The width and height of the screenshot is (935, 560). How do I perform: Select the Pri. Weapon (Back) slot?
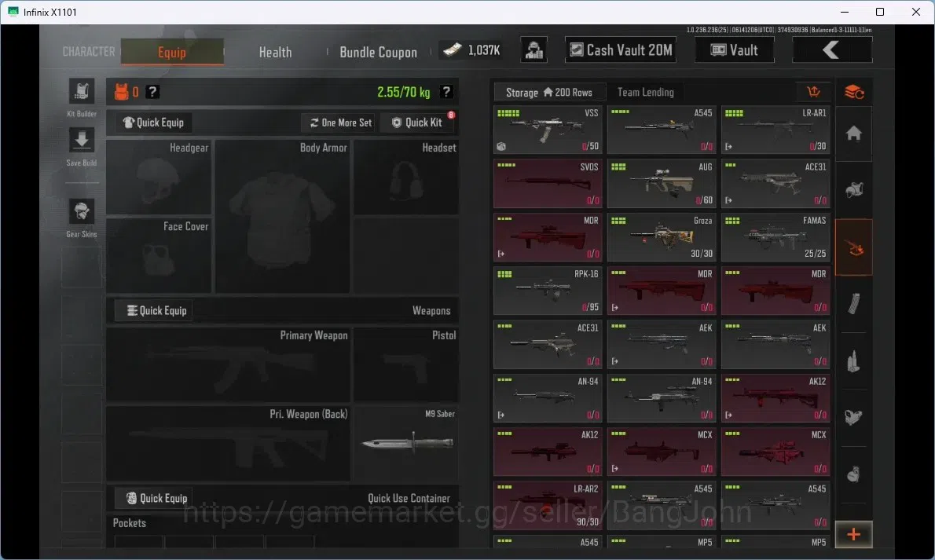[x=229, y=443]
